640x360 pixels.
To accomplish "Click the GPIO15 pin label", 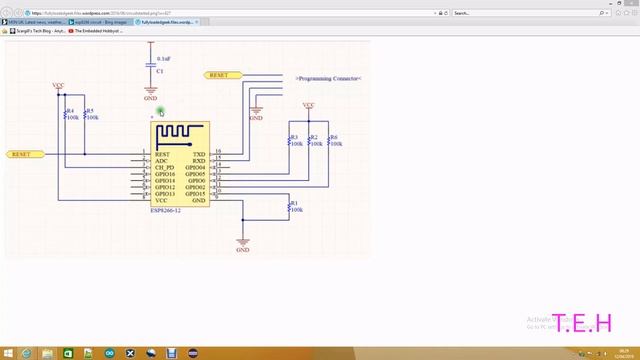I will click(x=195, y=193).
